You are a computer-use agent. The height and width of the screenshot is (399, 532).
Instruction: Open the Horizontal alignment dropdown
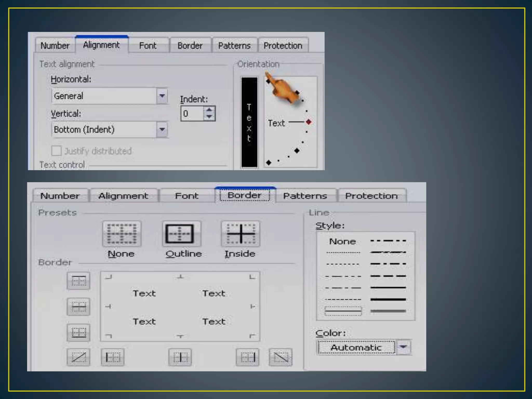pyautogui.click(x=162, y=96)
